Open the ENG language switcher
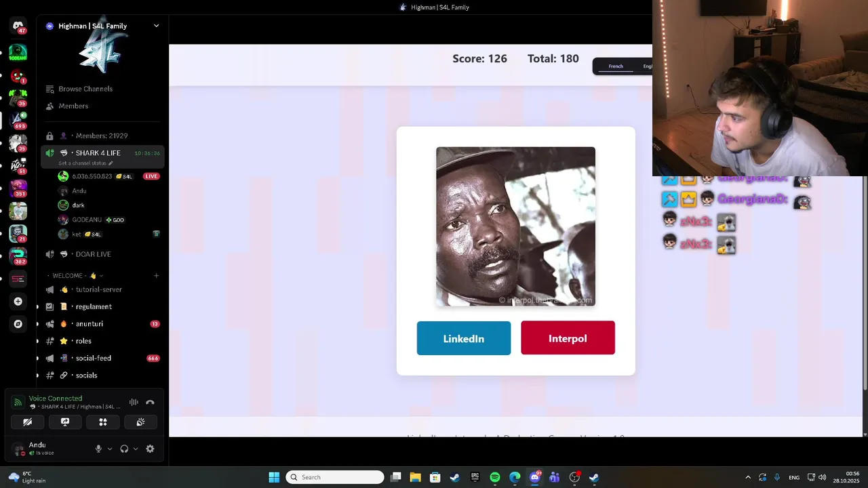Image resolution: width=868 pixels, height=488 pixels. (x=794, y=477)
